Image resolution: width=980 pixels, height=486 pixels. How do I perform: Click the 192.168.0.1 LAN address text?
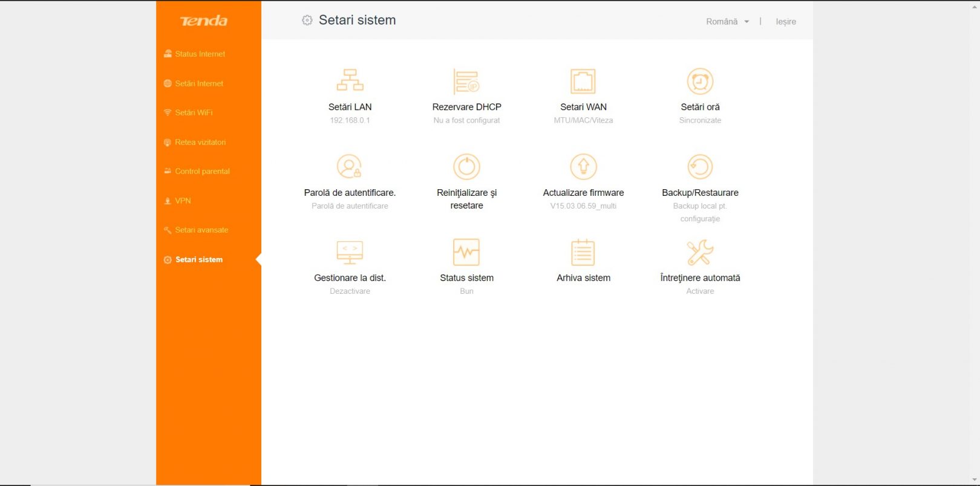tap(350, 120)
